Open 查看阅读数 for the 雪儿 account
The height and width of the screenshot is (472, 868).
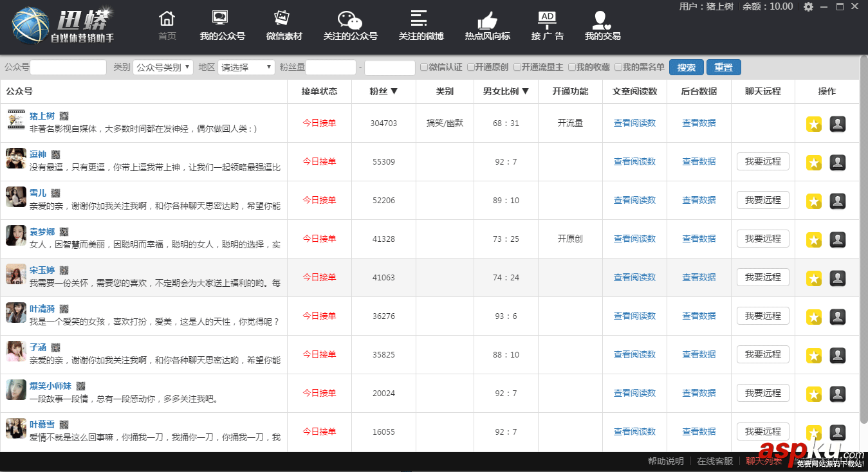point(634,200)
